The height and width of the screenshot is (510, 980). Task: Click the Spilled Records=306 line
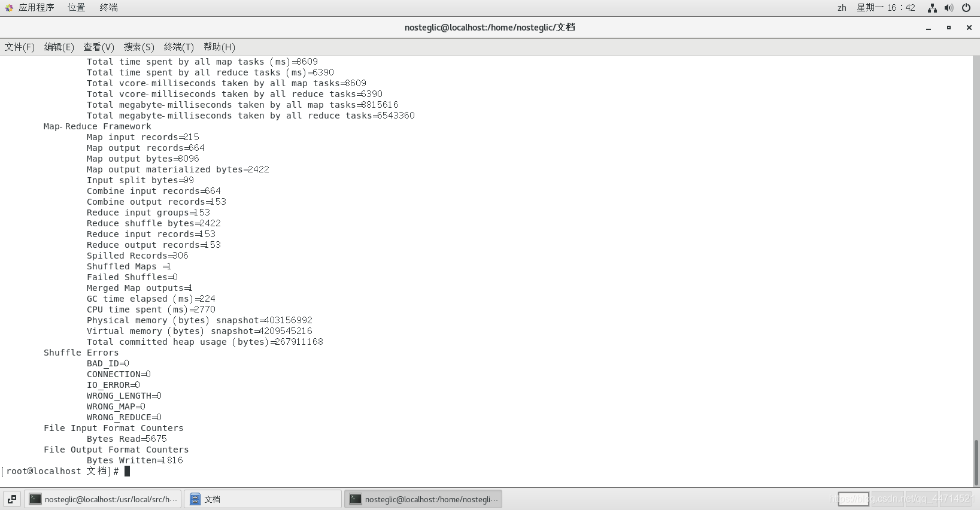(138, 256)
